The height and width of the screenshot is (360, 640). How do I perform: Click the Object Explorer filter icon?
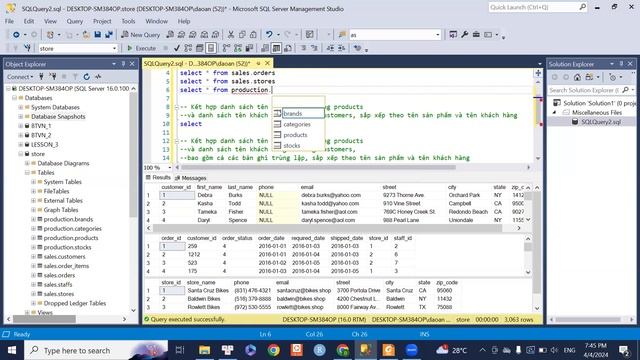click(x=75, y=76)
